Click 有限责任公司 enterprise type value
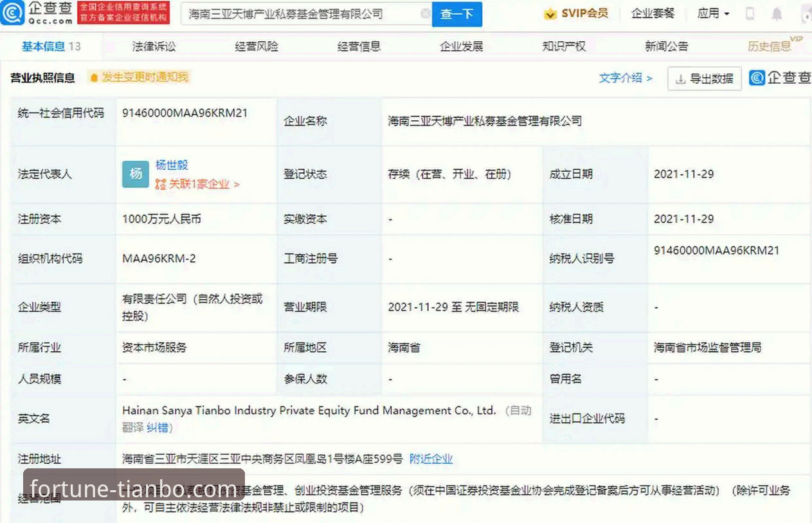This screenshot has height=523, width=812. [192, 307]
